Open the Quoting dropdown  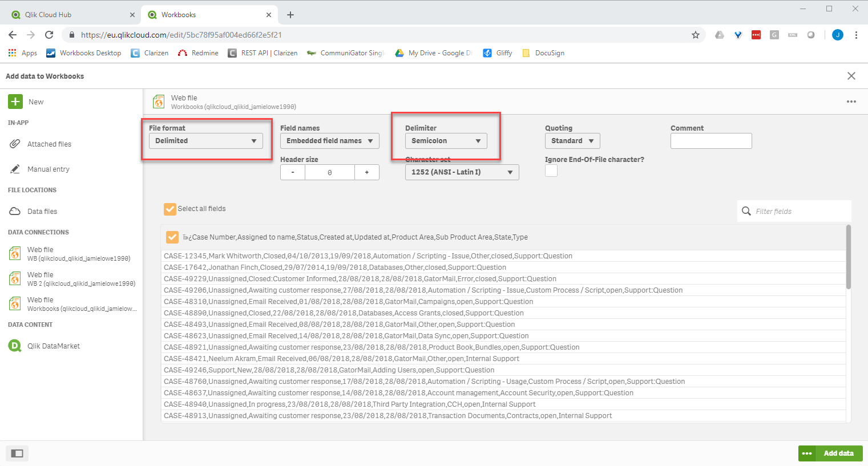point(572,141)
